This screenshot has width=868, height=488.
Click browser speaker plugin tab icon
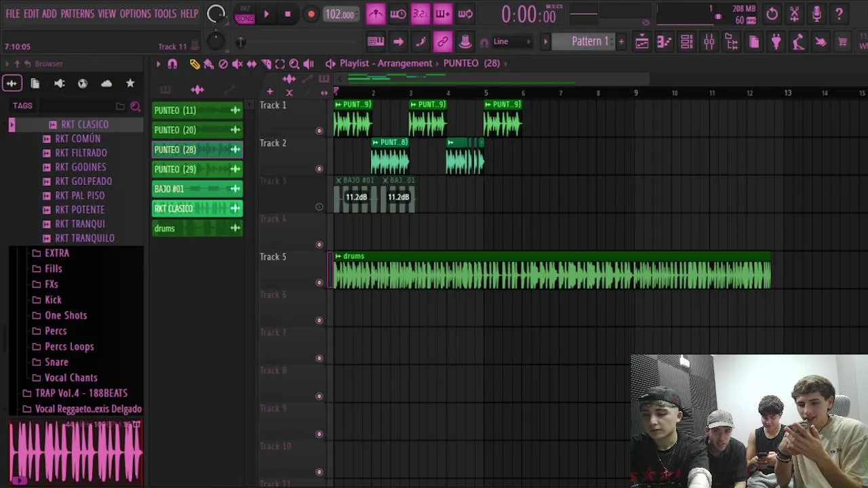[x=59, y=83]
